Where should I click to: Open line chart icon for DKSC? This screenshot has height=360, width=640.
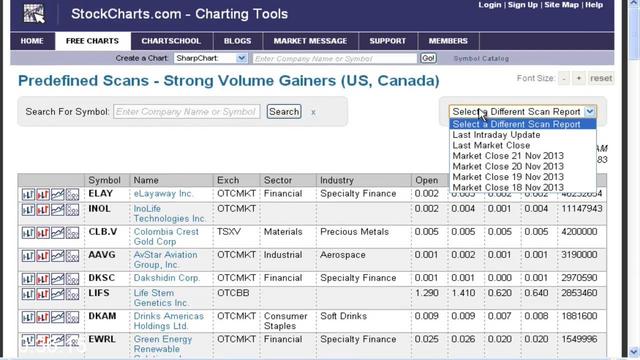[58, 279]
